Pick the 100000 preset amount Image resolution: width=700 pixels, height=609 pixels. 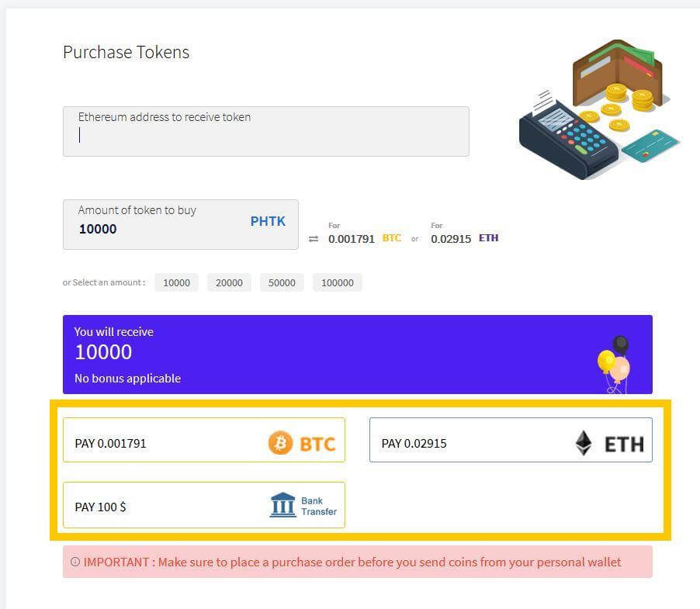[337, 282]
